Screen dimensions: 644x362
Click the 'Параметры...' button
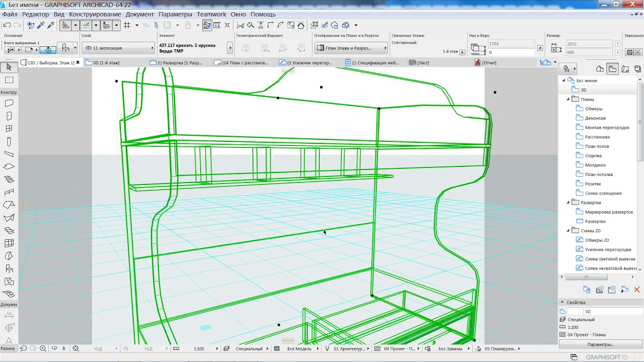point(600,344)
